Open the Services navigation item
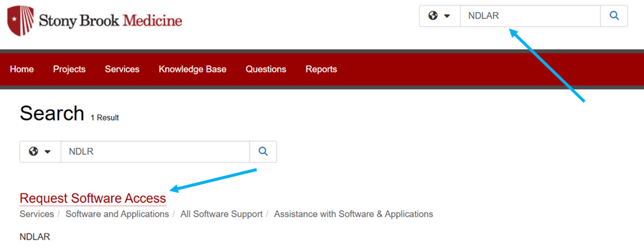This screenshot has width=644, height=249. click(x=122, y=70)
